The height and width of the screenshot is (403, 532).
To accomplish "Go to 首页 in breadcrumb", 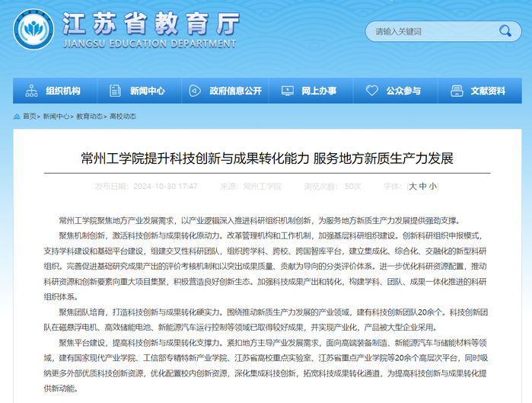I will pyautogui.click(x=29, y=117).
